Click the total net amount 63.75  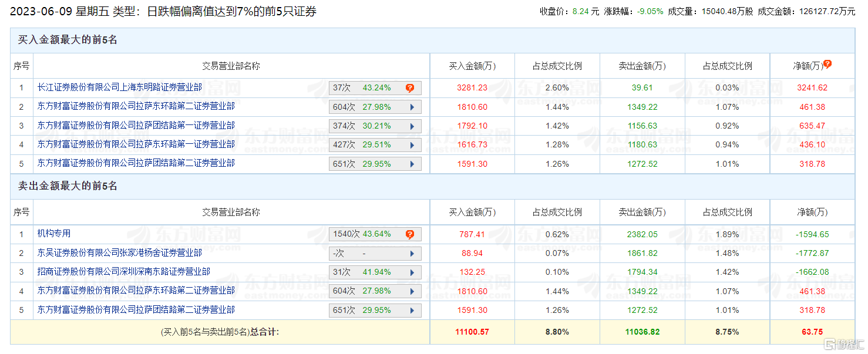[x=812, y=332]
